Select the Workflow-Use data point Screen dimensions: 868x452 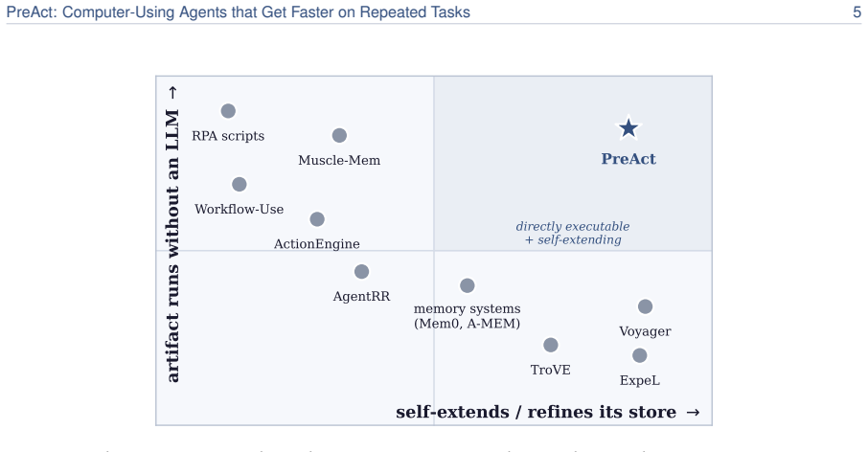[240, 184]
